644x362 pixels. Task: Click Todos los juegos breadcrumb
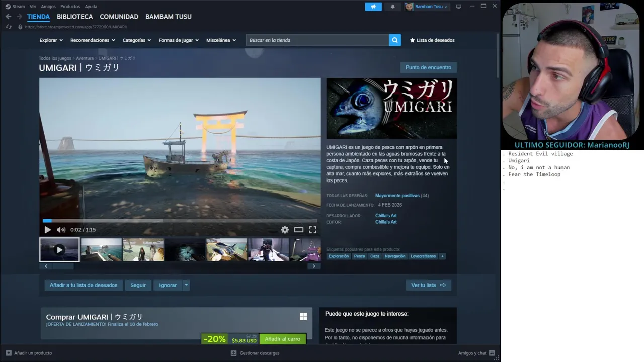[55, 58]
